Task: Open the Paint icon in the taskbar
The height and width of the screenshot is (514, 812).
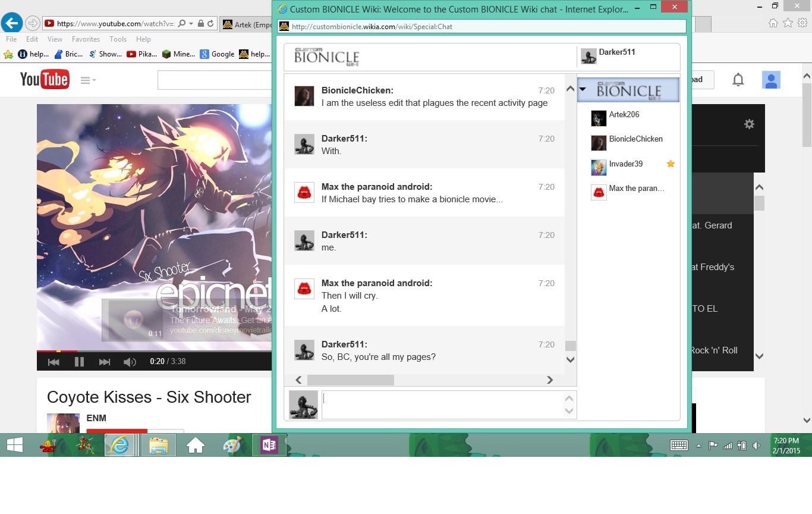Action: tap(232, 445)
